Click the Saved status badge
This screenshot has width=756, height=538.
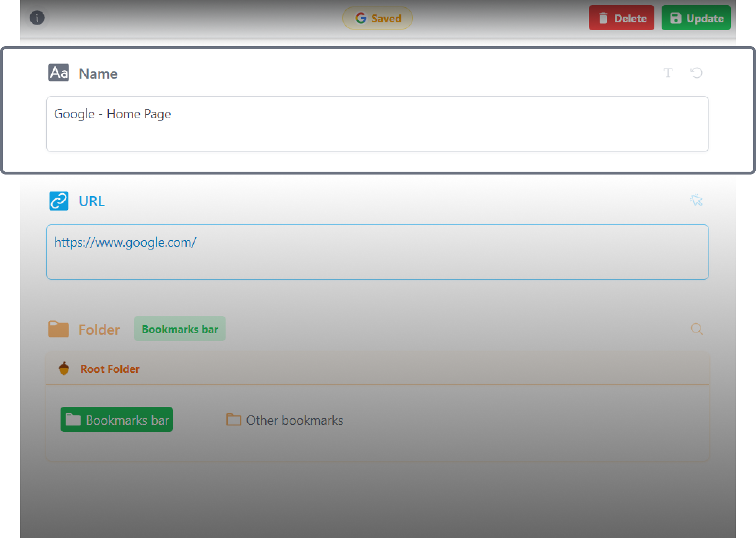pos(377,18)
